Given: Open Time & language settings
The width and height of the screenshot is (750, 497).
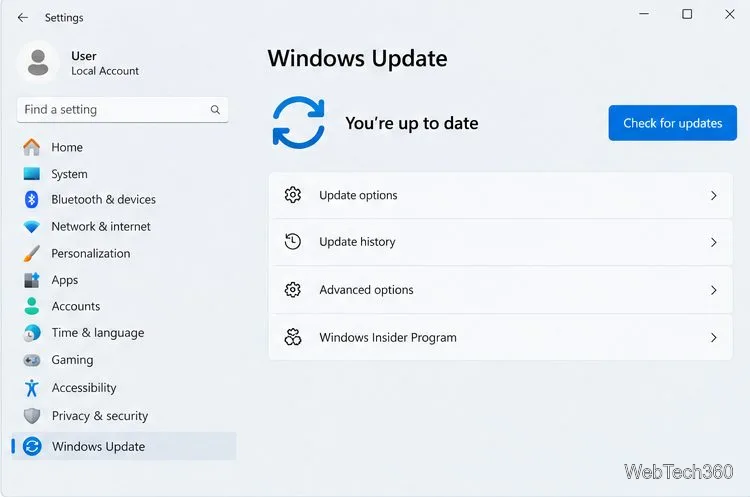Looking at the screenshot, I should click(x=98, y=333).
